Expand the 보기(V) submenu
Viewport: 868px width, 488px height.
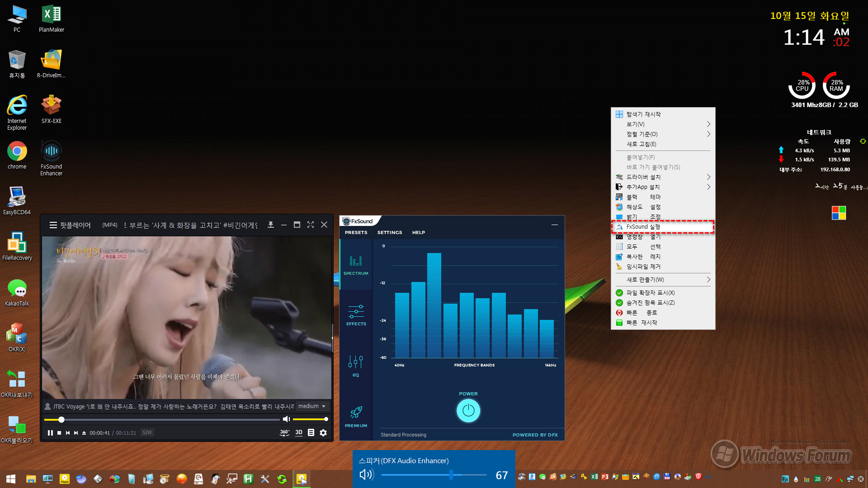(x=663, y=124)
